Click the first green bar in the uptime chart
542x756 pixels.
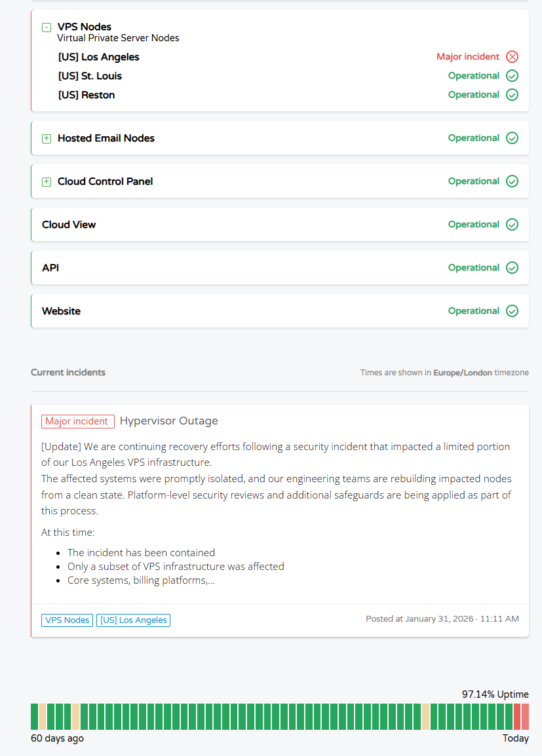coord(34,717)
